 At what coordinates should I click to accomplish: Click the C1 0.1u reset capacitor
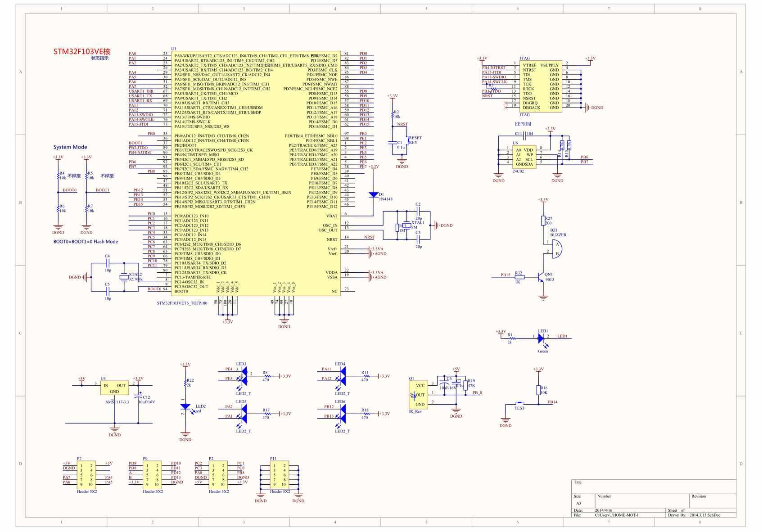pyautogui.click(x=393, y=143)
